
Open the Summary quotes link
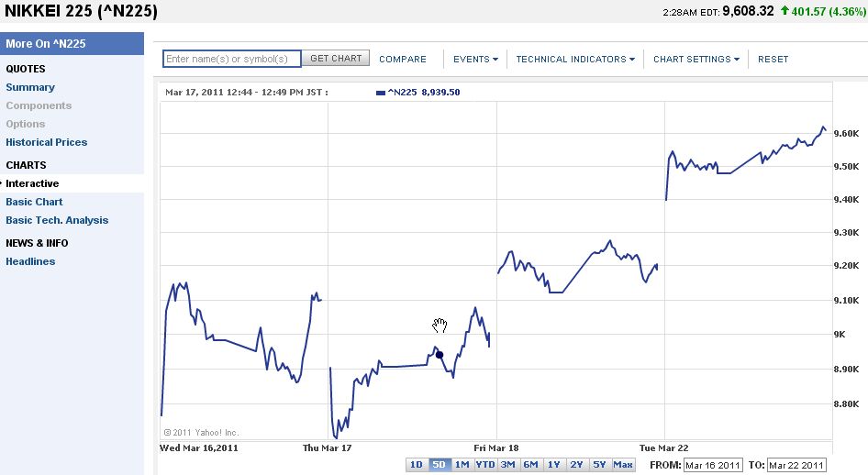pyautogui.click(x=30, y=87)
